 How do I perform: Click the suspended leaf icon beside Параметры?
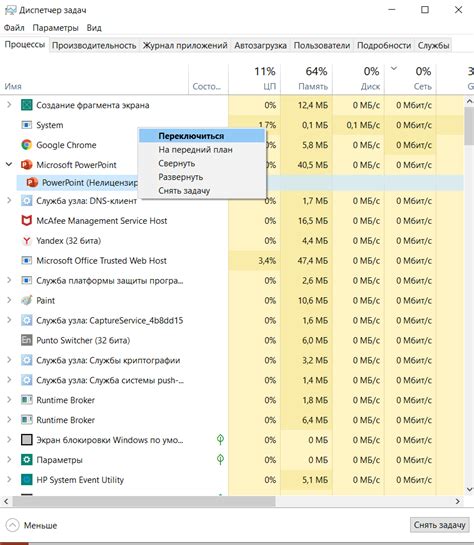click(x=220, y=459)
